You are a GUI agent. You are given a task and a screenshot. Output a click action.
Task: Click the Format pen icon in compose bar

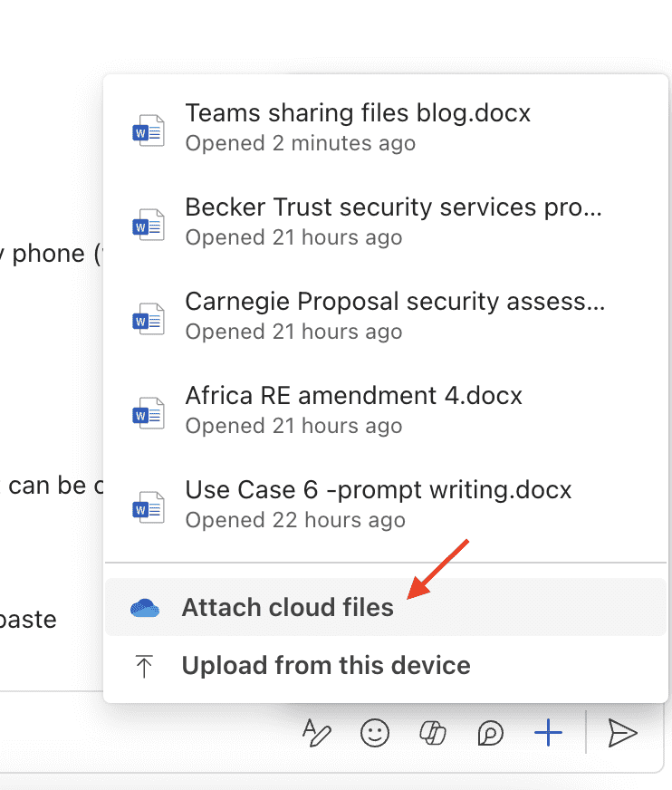[317, 733]
